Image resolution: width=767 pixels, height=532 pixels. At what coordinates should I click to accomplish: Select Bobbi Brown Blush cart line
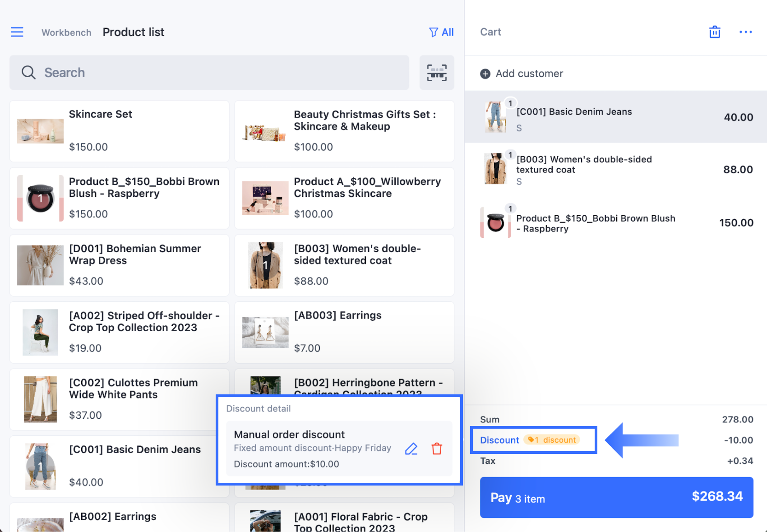pyautogui.click(x=616, y=223)
